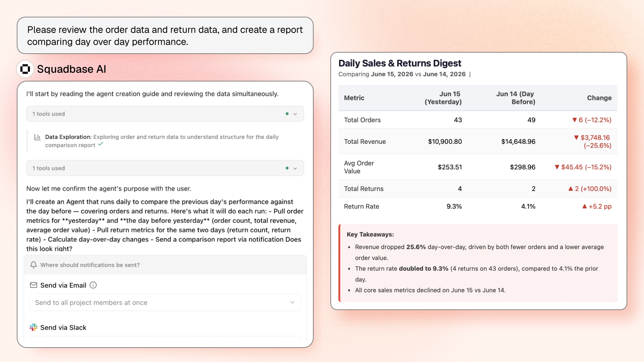
Task: Click the average order value $253.51
Action: [450, 167]
